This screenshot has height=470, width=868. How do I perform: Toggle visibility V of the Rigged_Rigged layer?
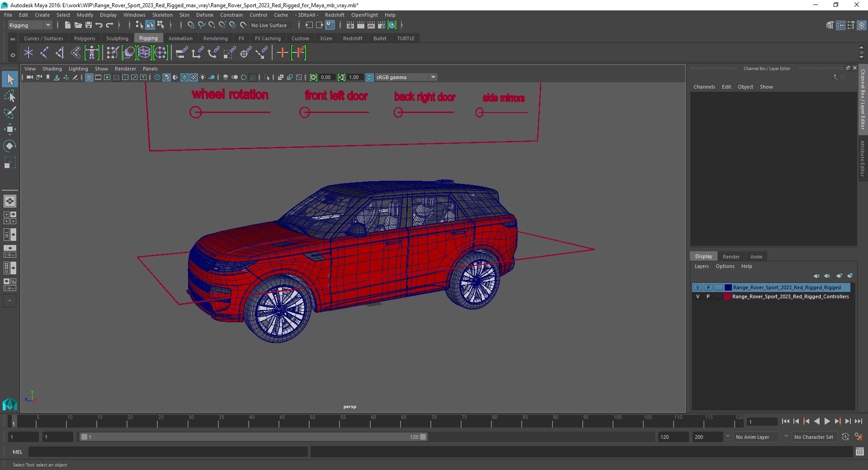pyautogui.click(x=698, y=287)
